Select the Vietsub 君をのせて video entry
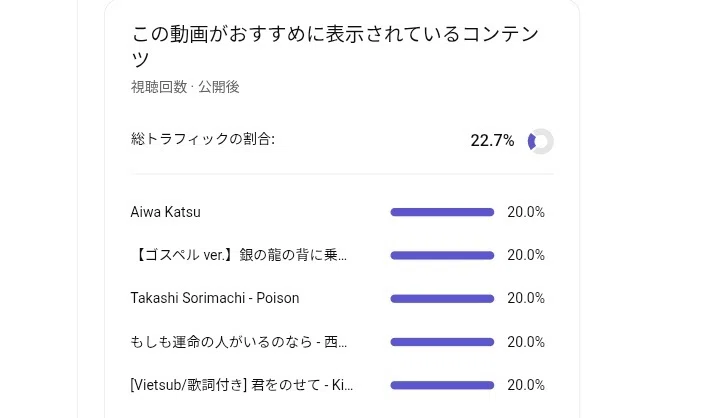 242,385
